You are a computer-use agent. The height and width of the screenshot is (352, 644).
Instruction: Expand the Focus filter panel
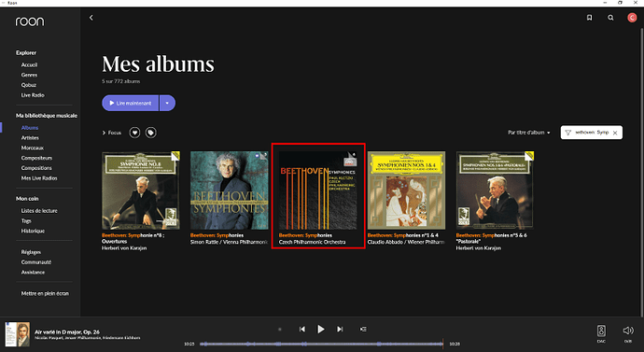pos(112,133)
